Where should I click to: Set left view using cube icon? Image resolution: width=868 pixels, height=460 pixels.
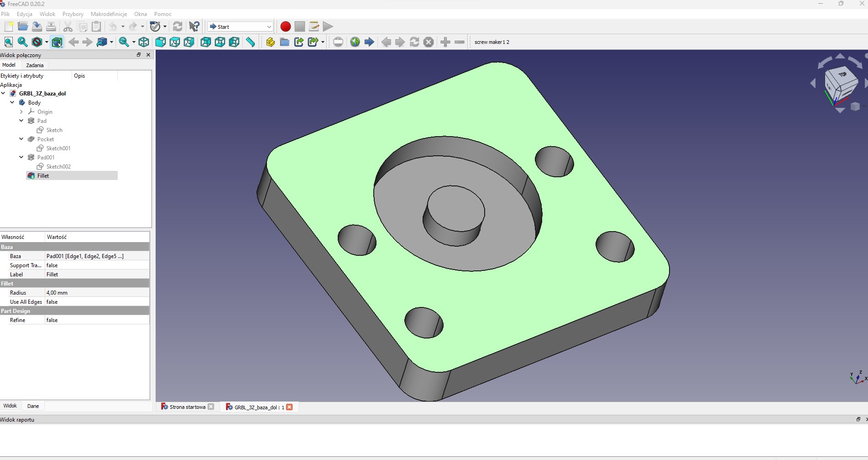(234, 42)
